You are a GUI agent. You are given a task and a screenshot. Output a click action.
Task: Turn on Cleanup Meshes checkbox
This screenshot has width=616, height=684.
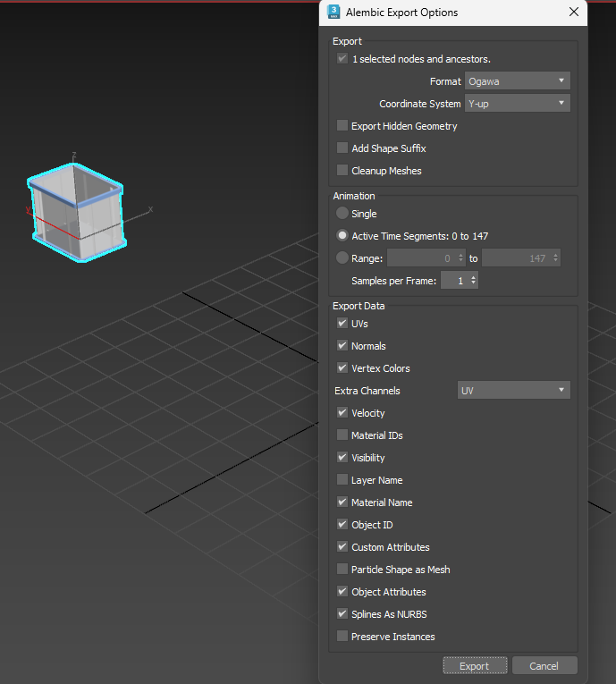coord(342,171)
